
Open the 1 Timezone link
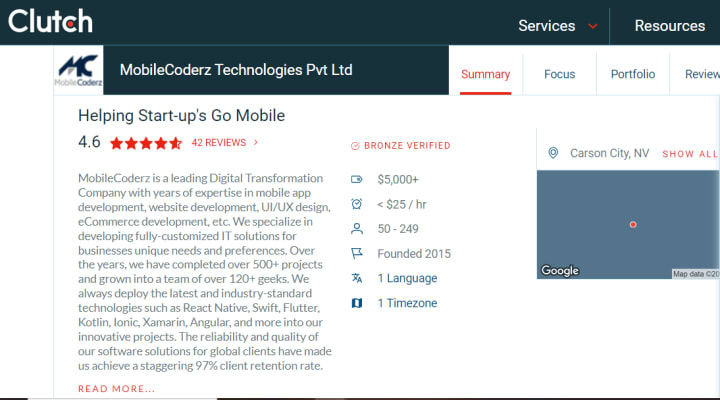[x=407, y=303]
